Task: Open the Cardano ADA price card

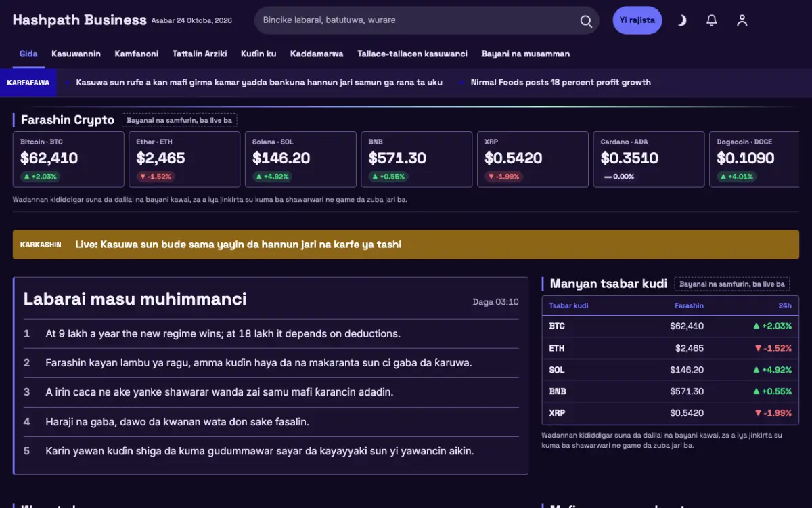Action: pos(649,159)
